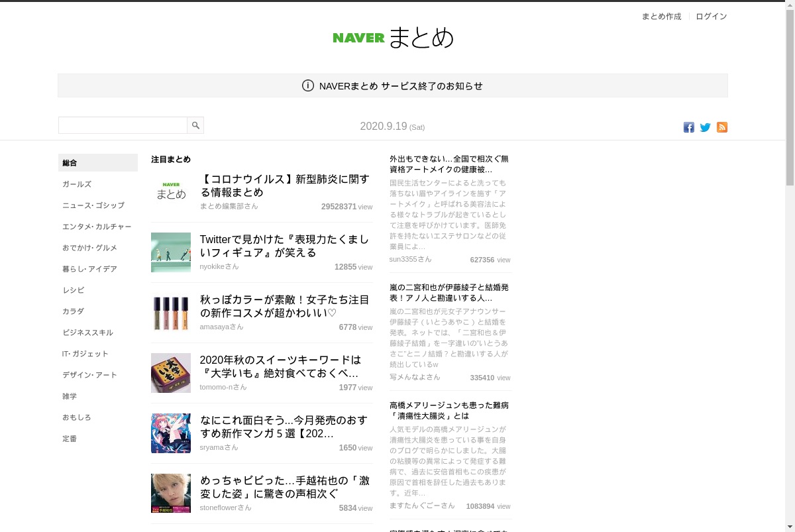
Task: Click the 注目まとめ heading
Action: point(171,160)
